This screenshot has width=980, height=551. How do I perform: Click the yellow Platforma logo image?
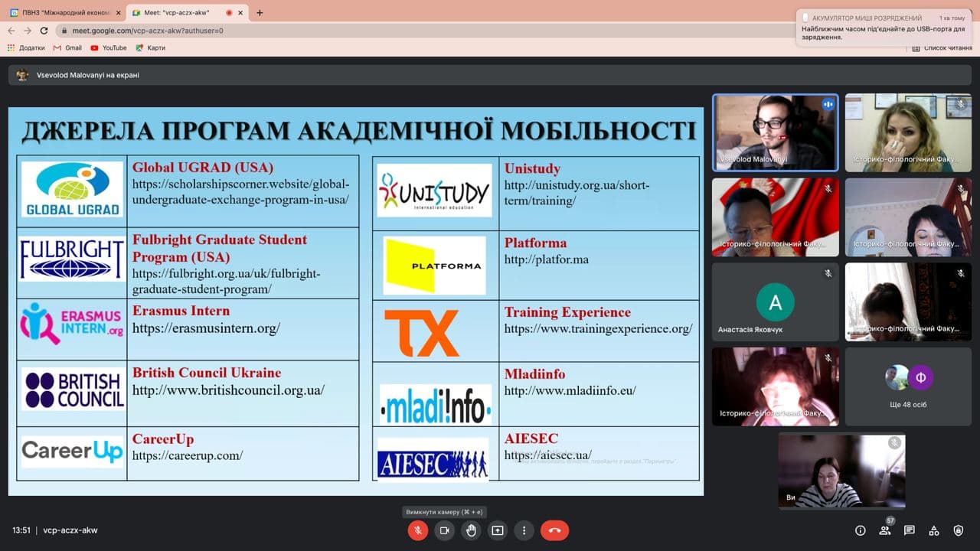(x=434, y=265)
